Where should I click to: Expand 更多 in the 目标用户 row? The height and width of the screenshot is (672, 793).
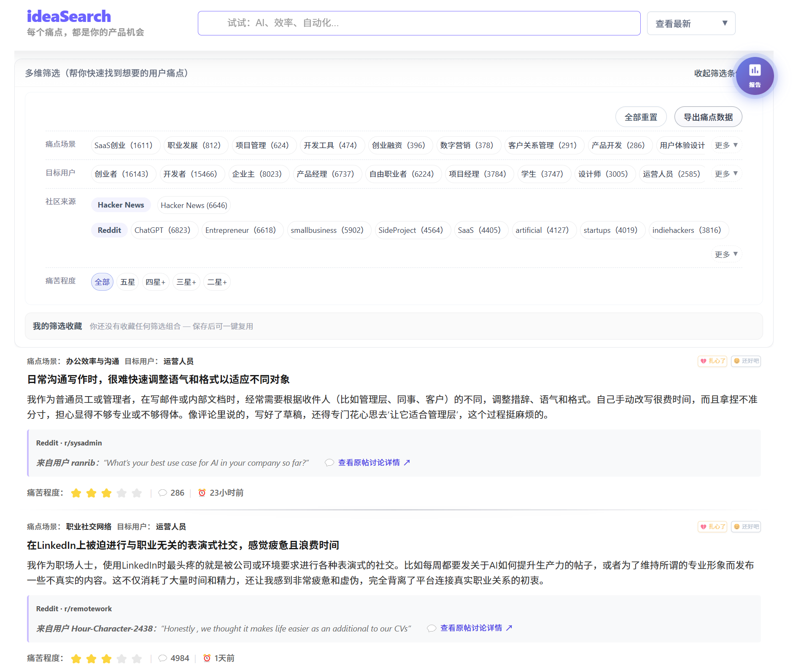pos(726,174)
